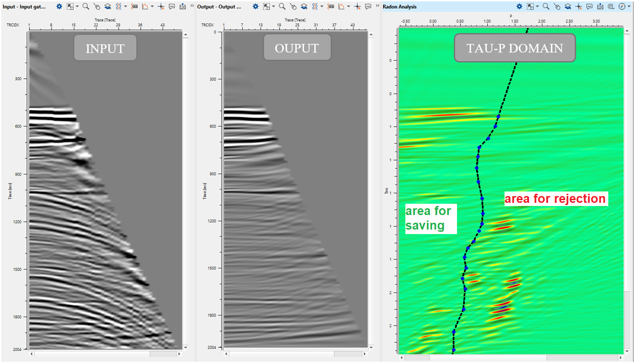Click the zoom magnifier in Input panel

86,7
